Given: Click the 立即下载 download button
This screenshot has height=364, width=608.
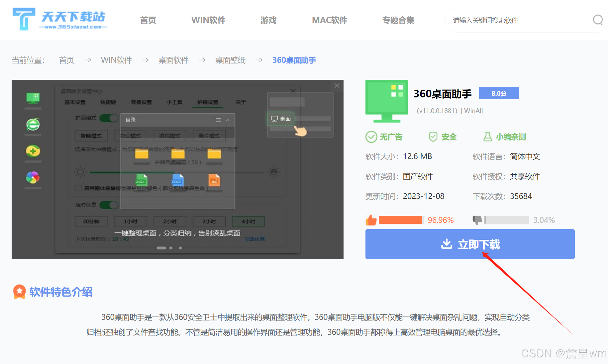Looking at the screenshot, I should tap(470, 244).
